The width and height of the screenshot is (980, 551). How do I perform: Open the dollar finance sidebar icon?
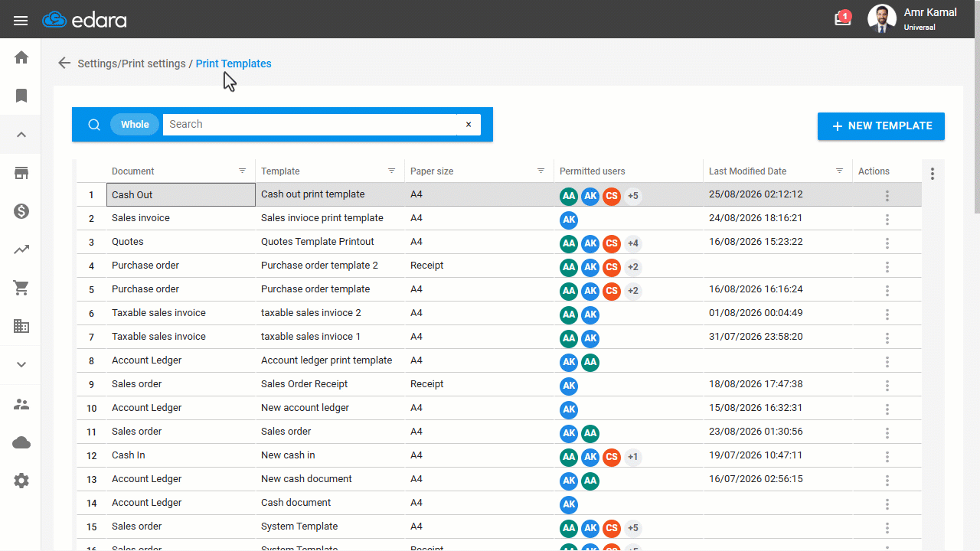tap(21, 211)
